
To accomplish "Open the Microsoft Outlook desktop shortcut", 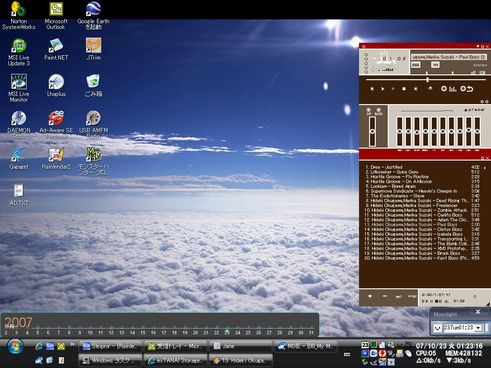I will [56, 15].
